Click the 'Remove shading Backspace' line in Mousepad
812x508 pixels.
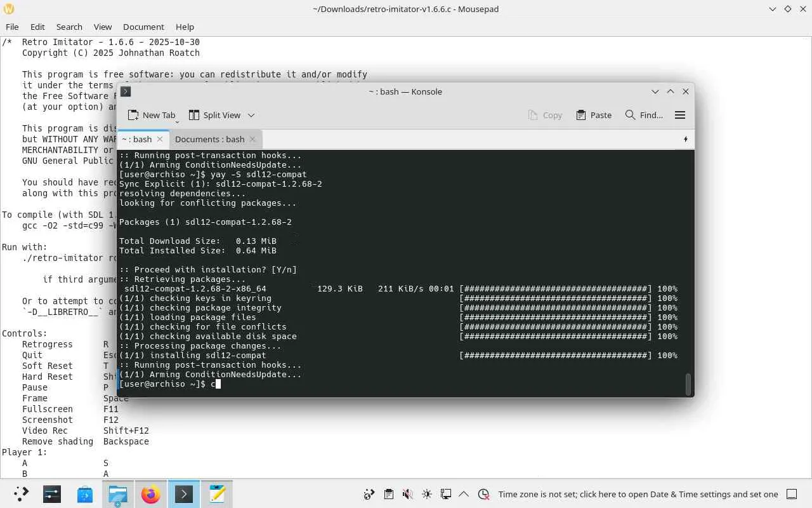pyautogui.click(x=86, y=441)
